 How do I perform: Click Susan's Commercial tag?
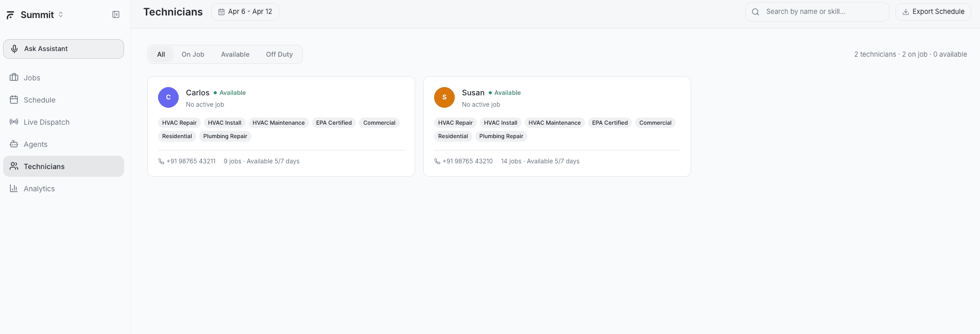click(656, 123)
